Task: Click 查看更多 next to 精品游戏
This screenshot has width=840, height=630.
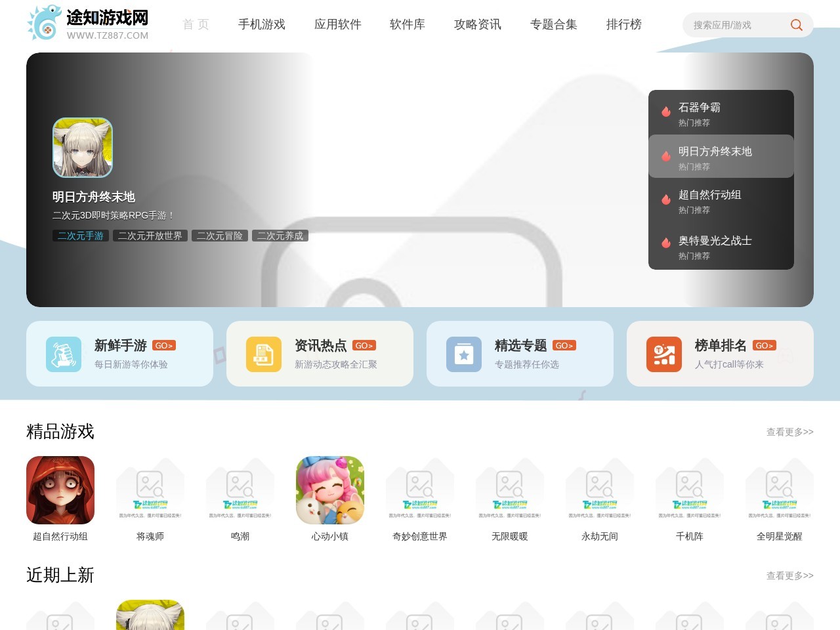Action: click(789, 432)
